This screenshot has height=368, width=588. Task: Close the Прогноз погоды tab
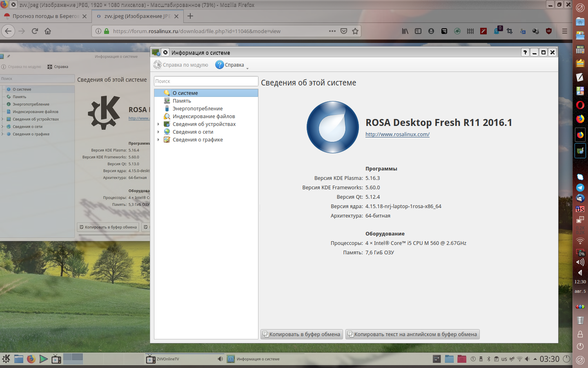coord(85,16)
